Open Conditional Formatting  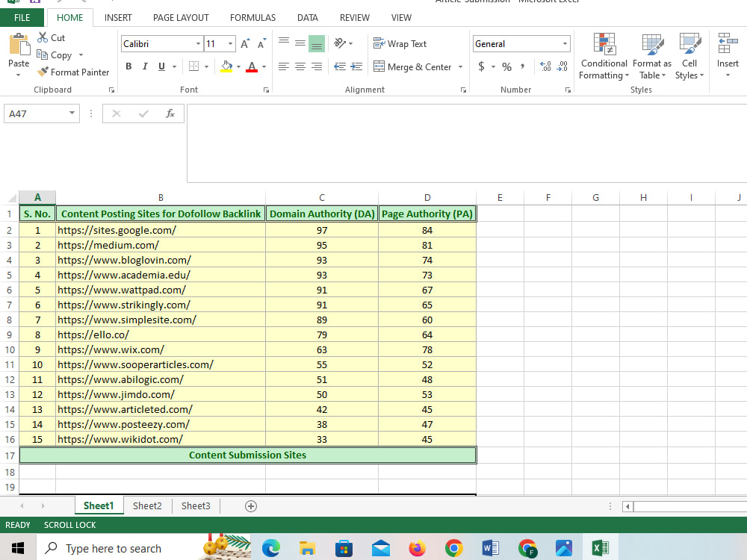coord(604,56)
